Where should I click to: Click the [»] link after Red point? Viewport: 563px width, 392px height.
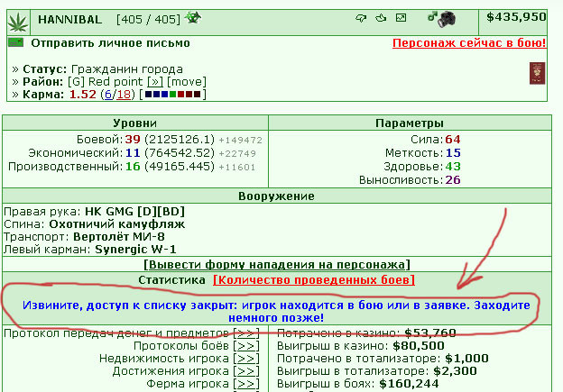point(155,82)
